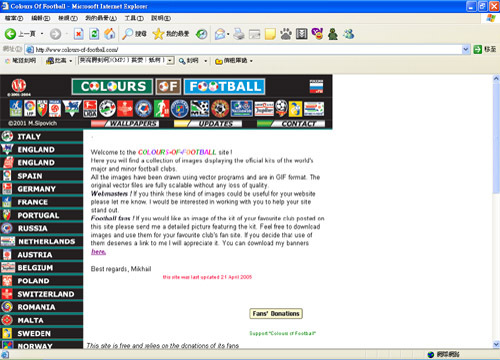Viewport: 500px width, 360px height.
Task: Click the greyed Forward arrow button
Action: click(x=55, y=34)
